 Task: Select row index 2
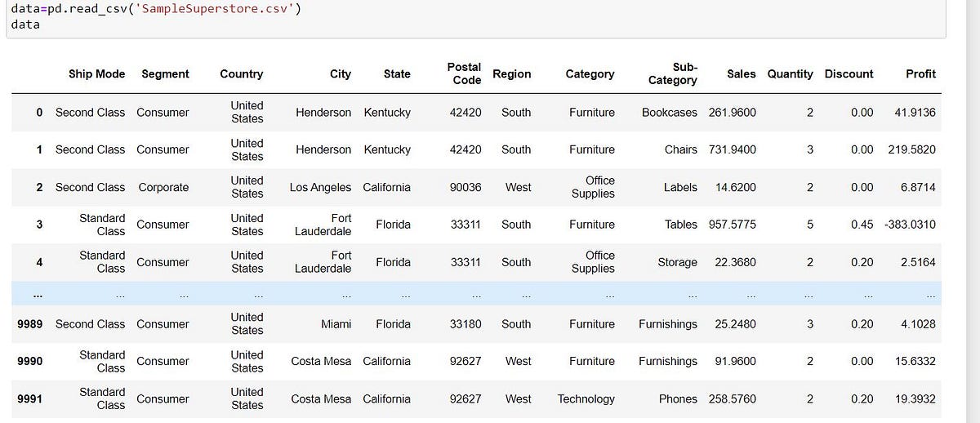pos(39,187)
